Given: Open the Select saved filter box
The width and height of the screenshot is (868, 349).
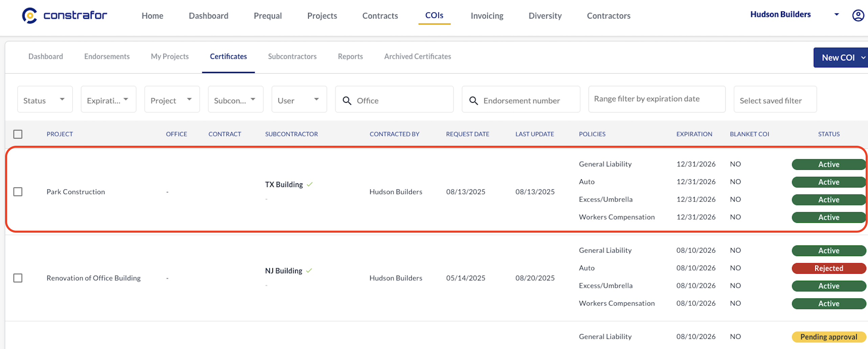Looking at the screenshot, I should [x=775, y=99].
